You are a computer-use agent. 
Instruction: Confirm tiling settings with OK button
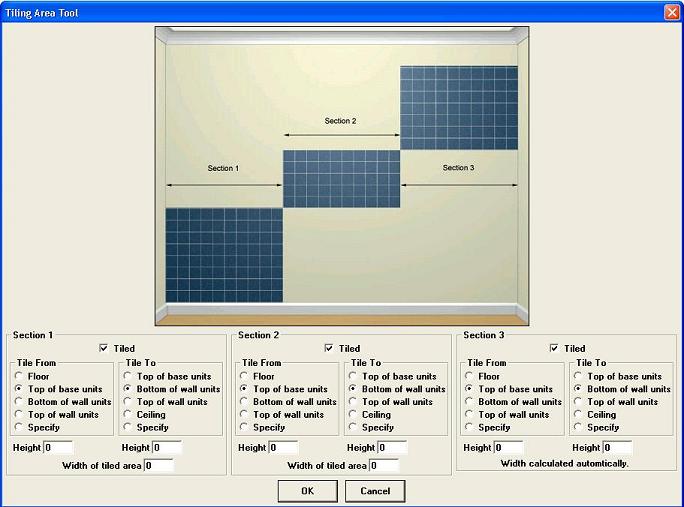[x=308, y=491]
